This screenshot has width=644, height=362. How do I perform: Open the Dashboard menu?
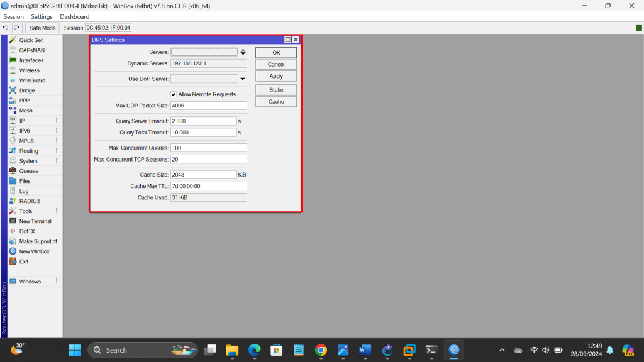[x=74, y=17]
